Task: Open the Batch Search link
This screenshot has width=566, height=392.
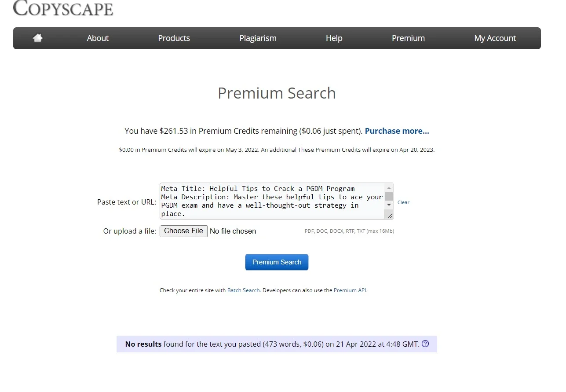Action: pos(243,290)
